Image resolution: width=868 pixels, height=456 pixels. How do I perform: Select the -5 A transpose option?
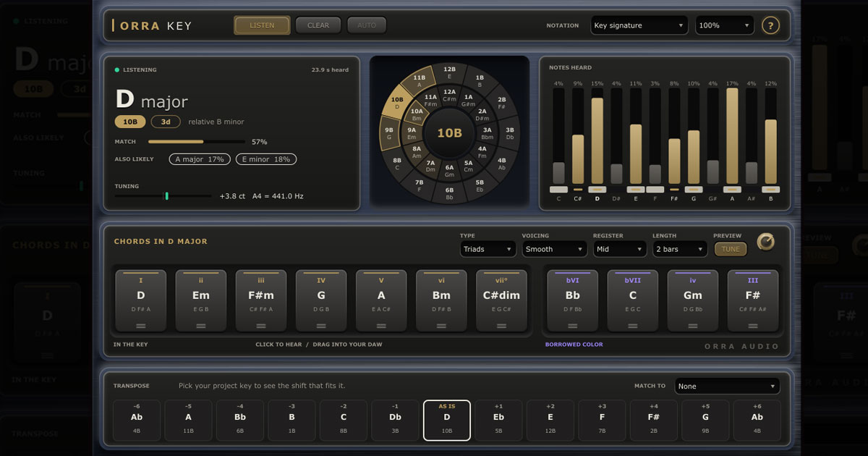coord(188,420)
